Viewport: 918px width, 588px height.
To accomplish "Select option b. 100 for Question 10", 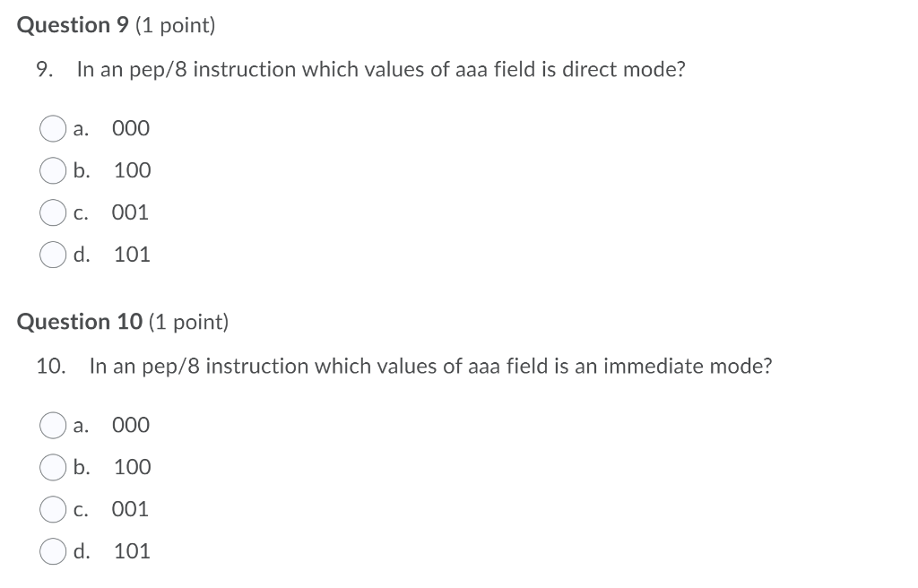I will point(53,467).
